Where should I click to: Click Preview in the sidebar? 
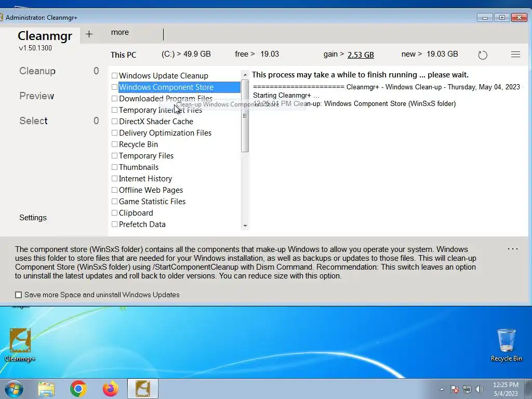pyautogui.click(x=37, y=96)
